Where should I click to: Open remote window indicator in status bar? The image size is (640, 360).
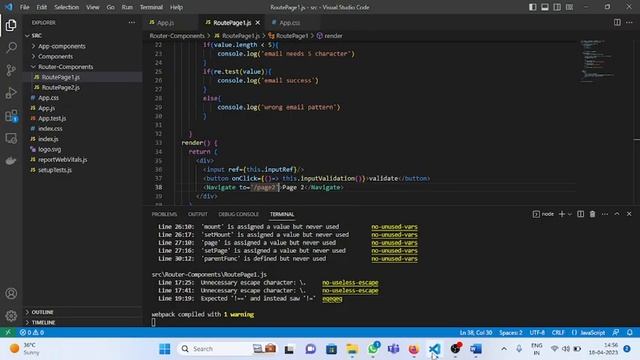coord(8,332)
